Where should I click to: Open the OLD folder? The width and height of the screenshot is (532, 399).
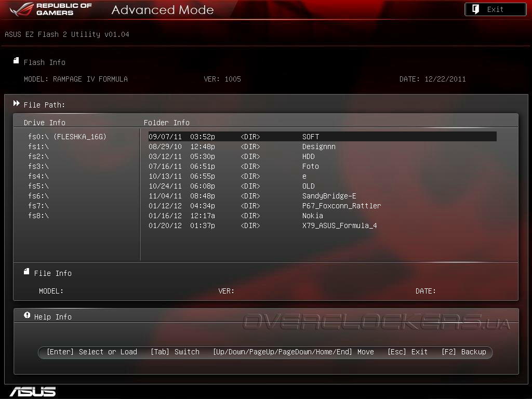pyautogui.click(x=322, y=186)
